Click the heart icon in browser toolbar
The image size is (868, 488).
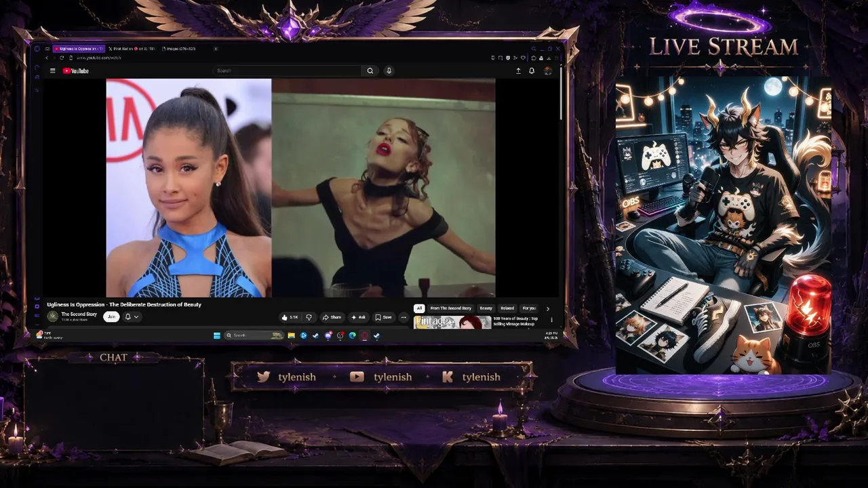click(522, 58)
